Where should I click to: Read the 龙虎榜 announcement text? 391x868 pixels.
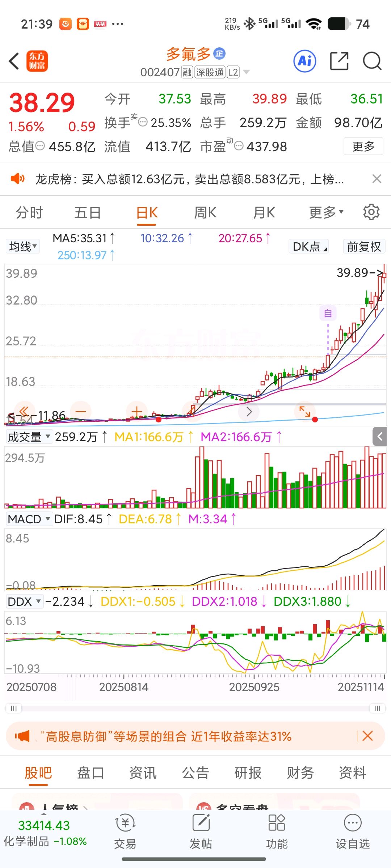tap(190, 179)
